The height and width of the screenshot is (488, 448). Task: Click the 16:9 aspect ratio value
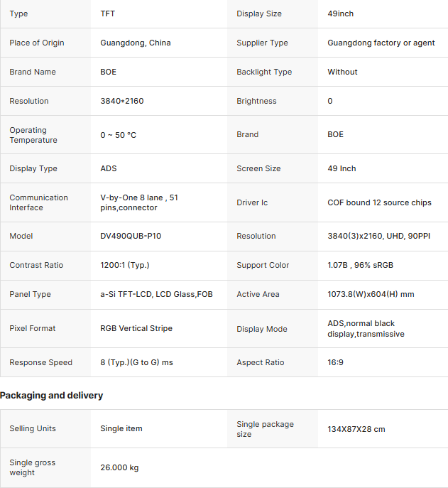(335, 362)
